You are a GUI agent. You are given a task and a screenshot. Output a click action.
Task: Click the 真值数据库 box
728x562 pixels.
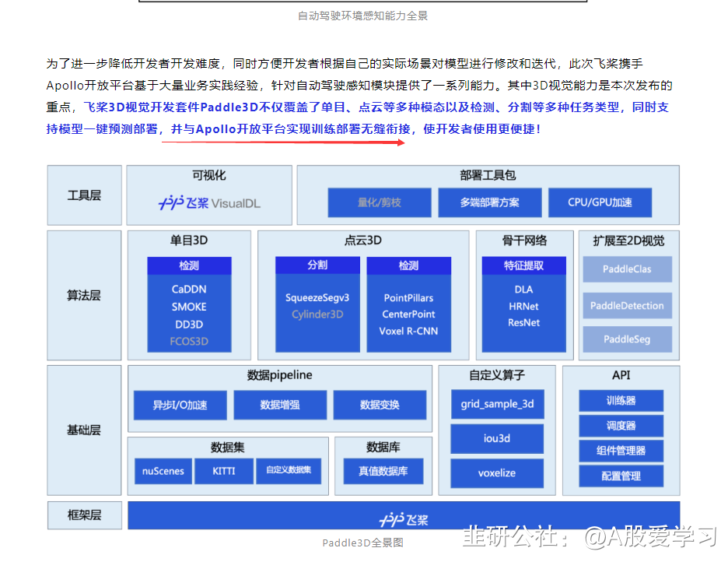tap(383, 472)
